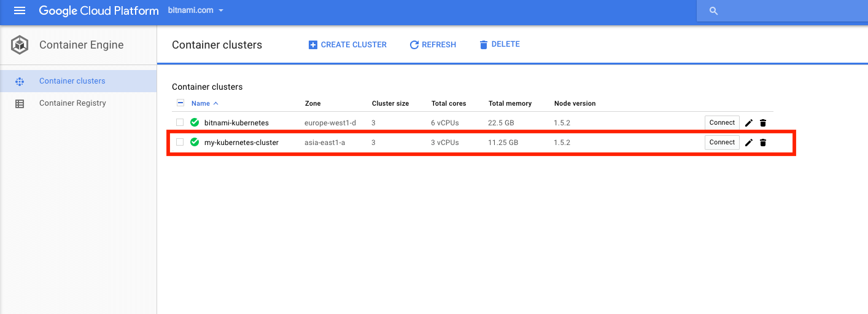Click green status check of my-kubernetes-cluster

pyautogui.click(x=195, y=142)
